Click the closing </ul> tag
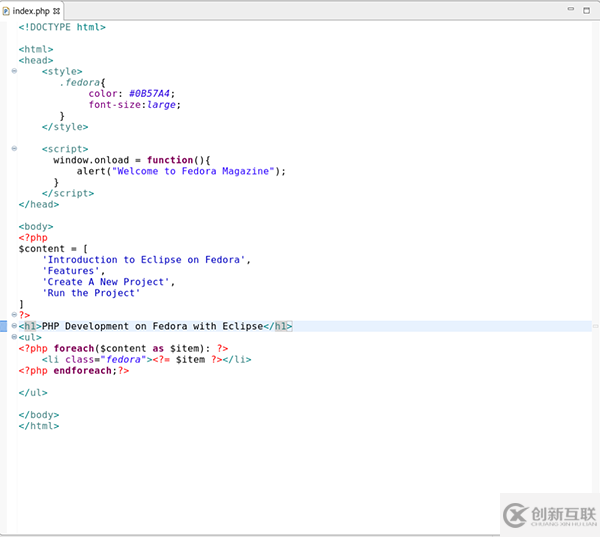The image size is (600, 537). pos(33,393)
